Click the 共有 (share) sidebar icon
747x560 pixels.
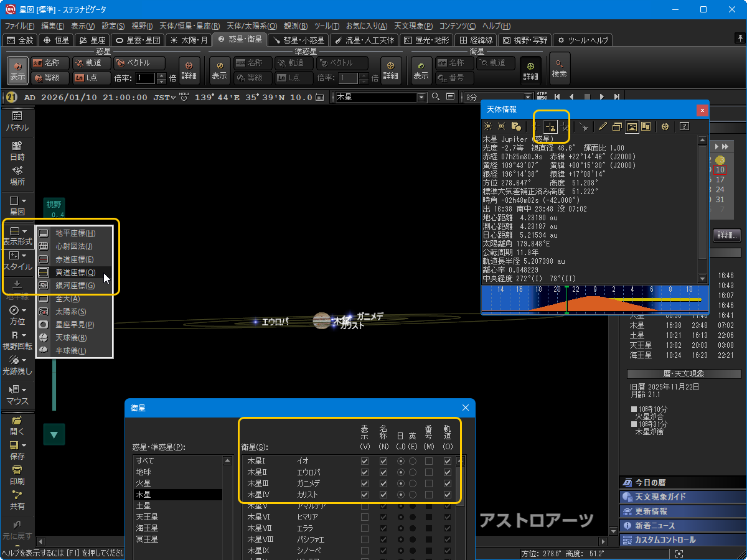pos(17,500)
